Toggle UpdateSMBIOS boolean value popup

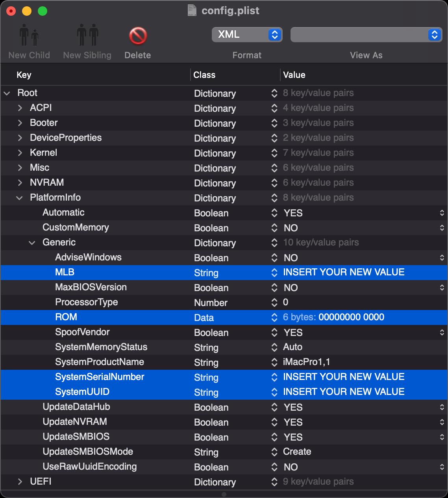[442, 437]
